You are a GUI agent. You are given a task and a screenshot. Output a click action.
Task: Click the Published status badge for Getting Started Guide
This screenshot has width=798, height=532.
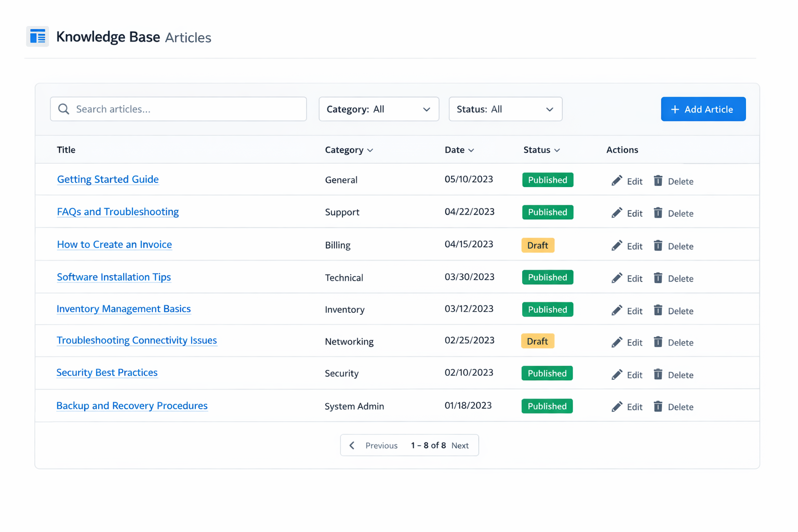[548, 180]
